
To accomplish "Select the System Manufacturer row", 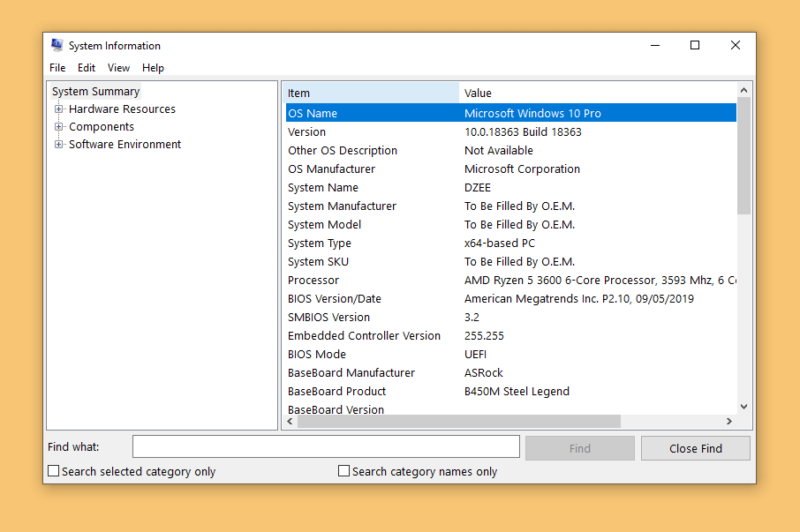I will click(510, 206).
